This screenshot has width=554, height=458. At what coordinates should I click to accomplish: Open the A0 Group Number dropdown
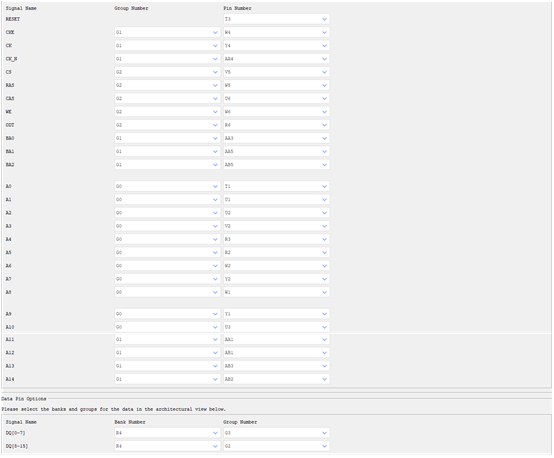pyautogui.click(x=167, y=187)
